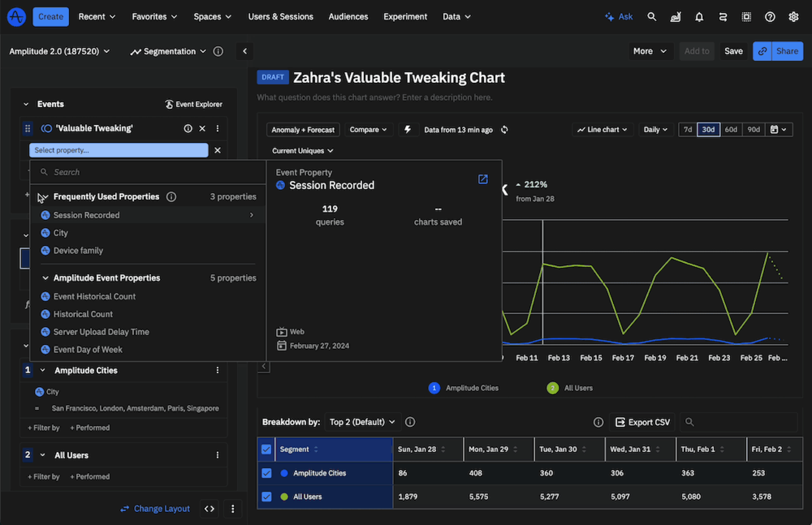Open Session Recorded property details link
812x525 pixels.
(x=482, y=179)
